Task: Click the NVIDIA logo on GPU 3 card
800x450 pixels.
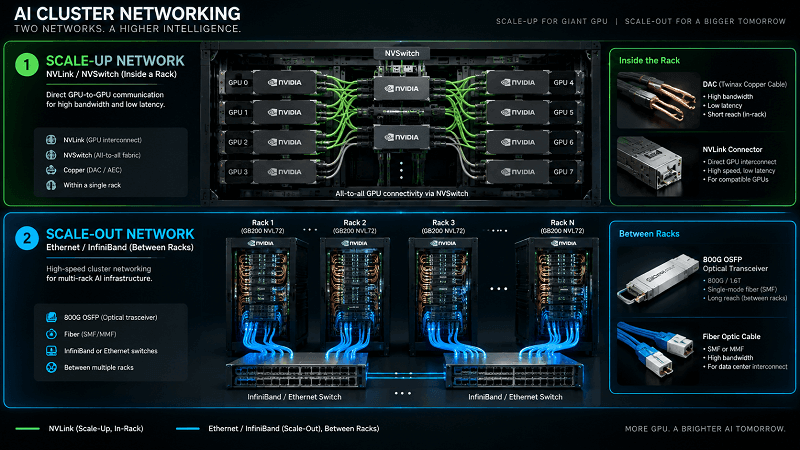Action: (x=285, y=172)
